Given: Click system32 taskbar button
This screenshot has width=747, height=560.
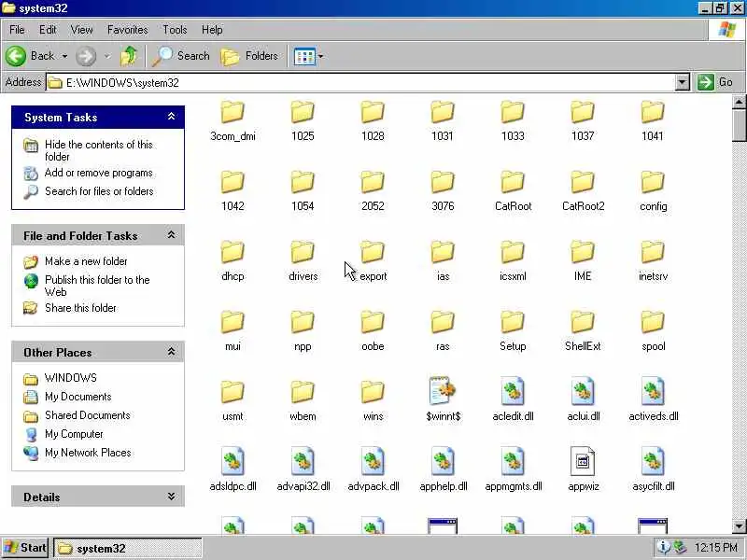Looking at the screenshot, I should click(128, 548).
